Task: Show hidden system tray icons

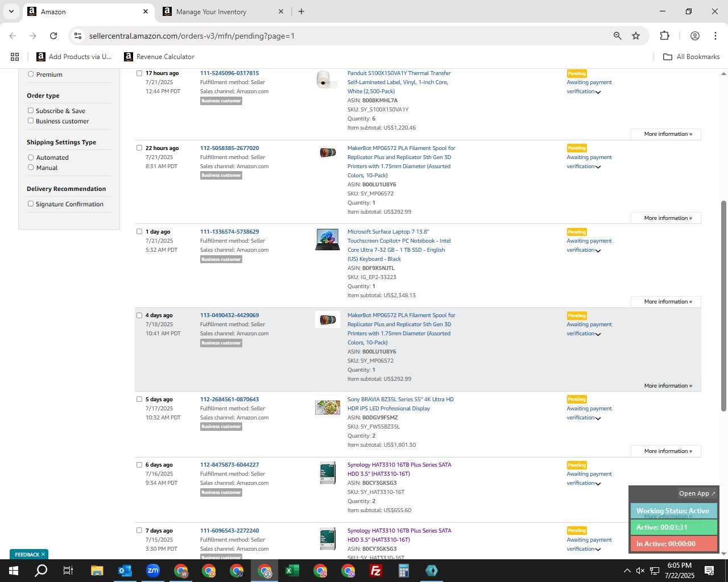Action: tap(627, 571)
